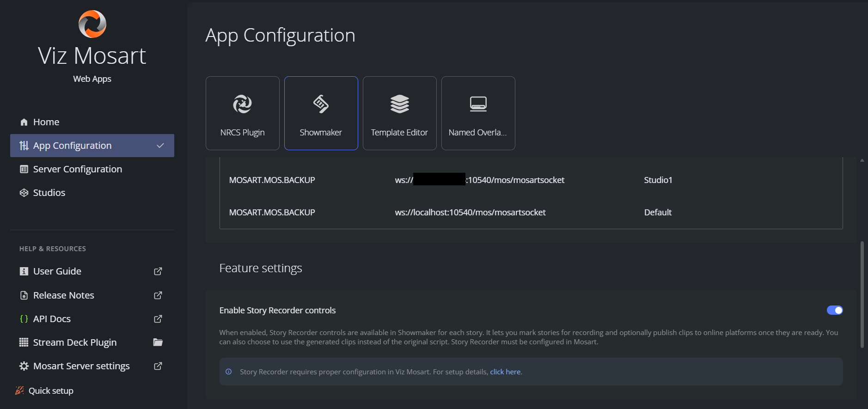The width and height of the screenshot is (868, 409).
Task: Switch to the Named Overlay tab
Action: coord(478,113)
